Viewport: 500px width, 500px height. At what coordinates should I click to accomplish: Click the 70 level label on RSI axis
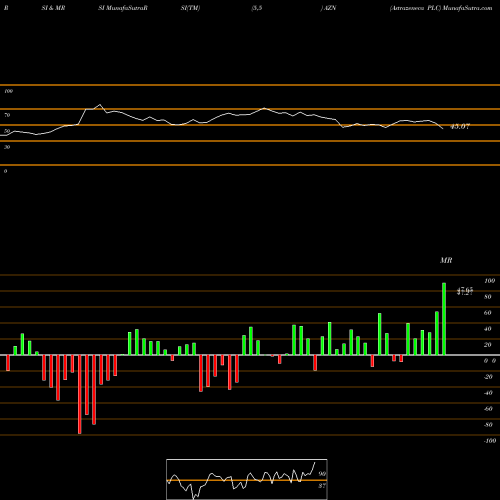click(x=7, y=115)
